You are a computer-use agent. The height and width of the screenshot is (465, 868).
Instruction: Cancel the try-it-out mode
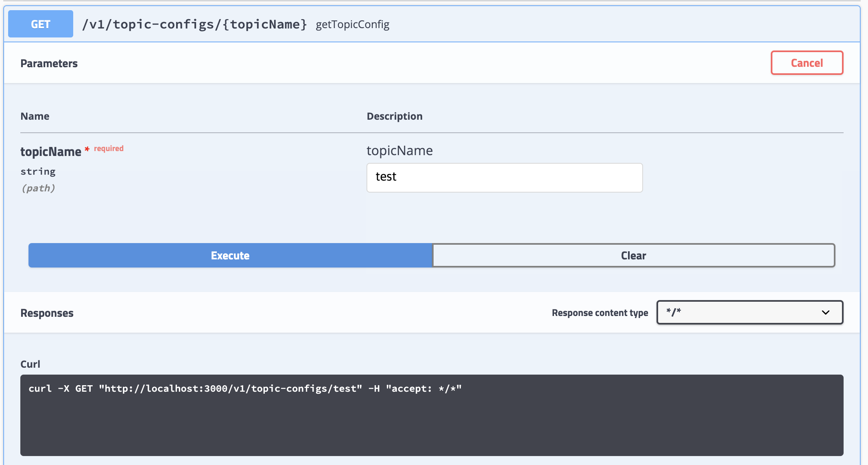click(807, 63)
